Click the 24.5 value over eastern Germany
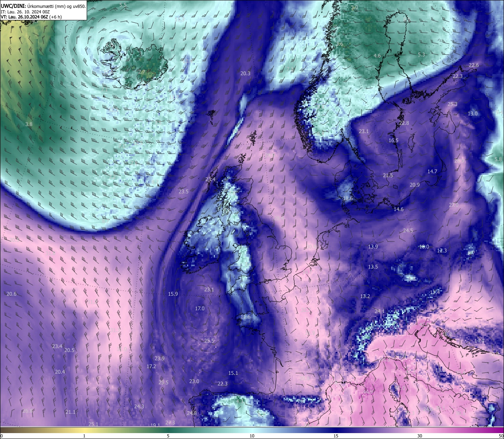 [x=408, y=230]
